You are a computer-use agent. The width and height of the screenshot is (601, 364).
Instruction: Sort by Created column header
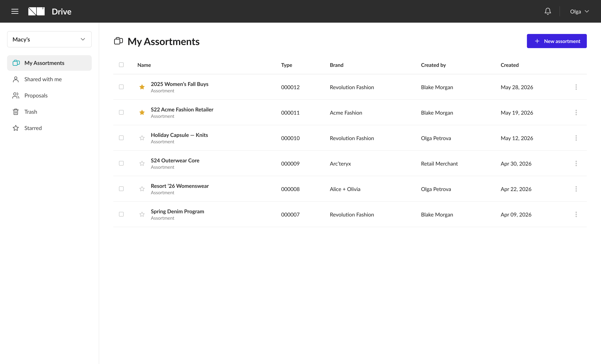coord(509,65)
